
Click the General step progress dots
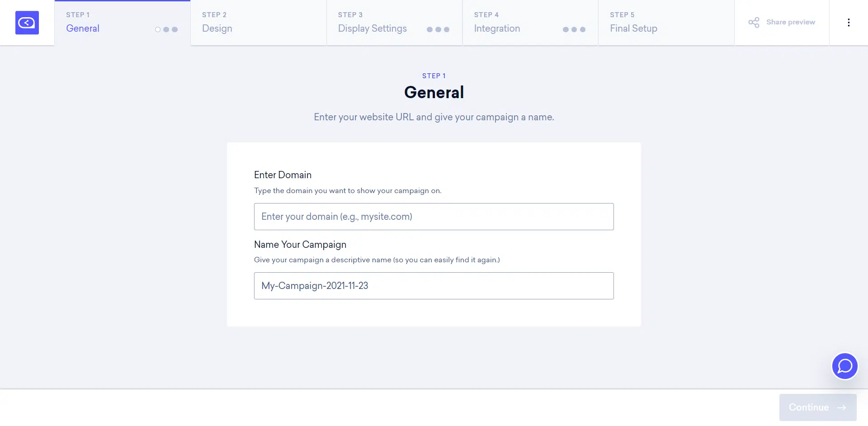[x=166, y=29]
